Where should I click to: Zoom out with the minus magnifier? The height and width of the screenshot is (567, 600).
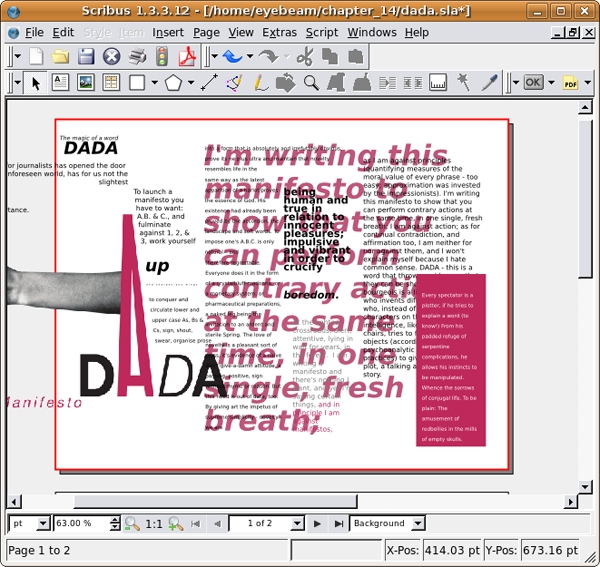[x=132, y=523]
